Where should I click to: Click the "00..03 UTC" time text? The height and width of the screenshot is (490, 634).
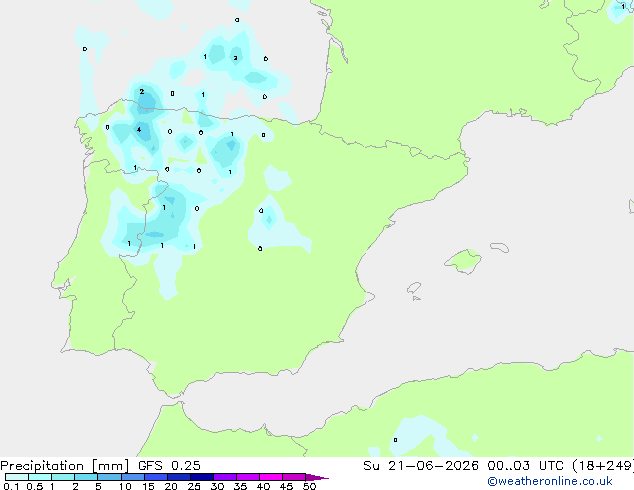click(525, 466)
